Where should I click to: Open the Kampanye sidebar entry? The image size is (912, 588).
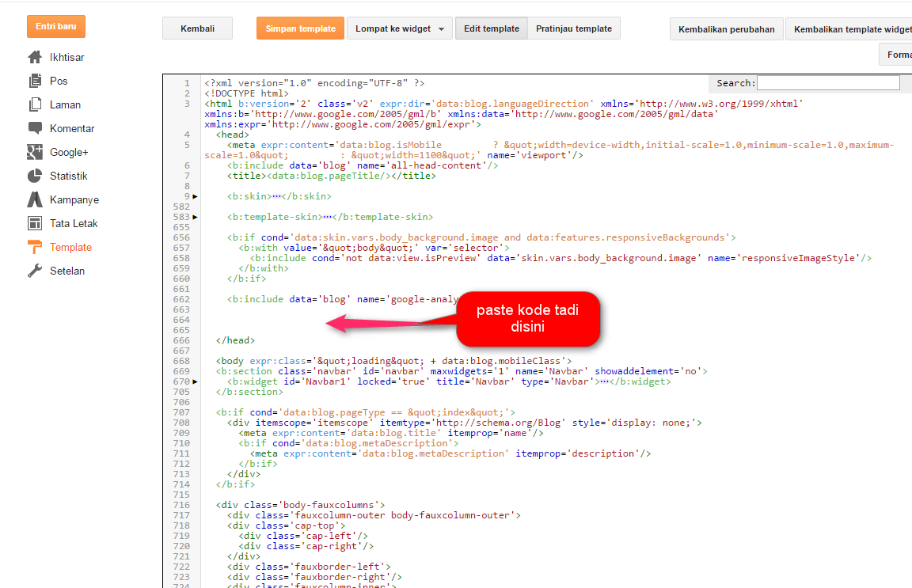(x=74, y=199)
